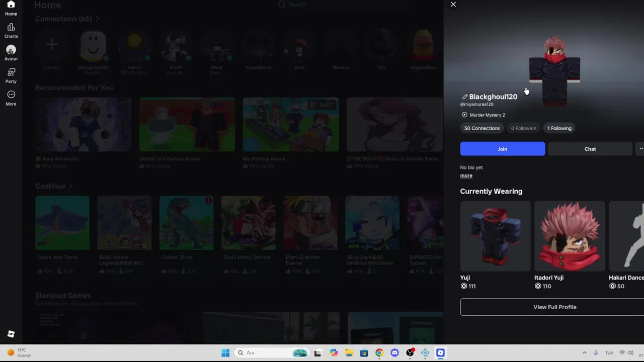Open the Itadori Yuji hair item thumbnail
The width and height of the screenshot is (644, 362).
570,236
